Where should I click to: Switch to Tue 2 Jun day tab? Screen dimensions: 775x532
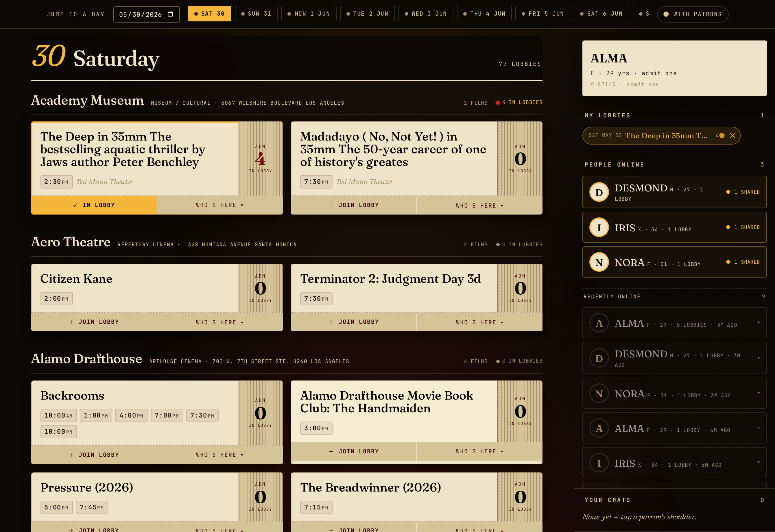(x=368, y=14)
